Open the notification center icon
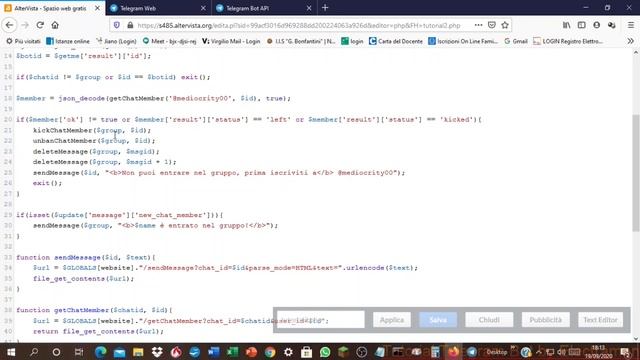Image resolution: width=640 pixels, height=360 pixels. pos(625,352)
